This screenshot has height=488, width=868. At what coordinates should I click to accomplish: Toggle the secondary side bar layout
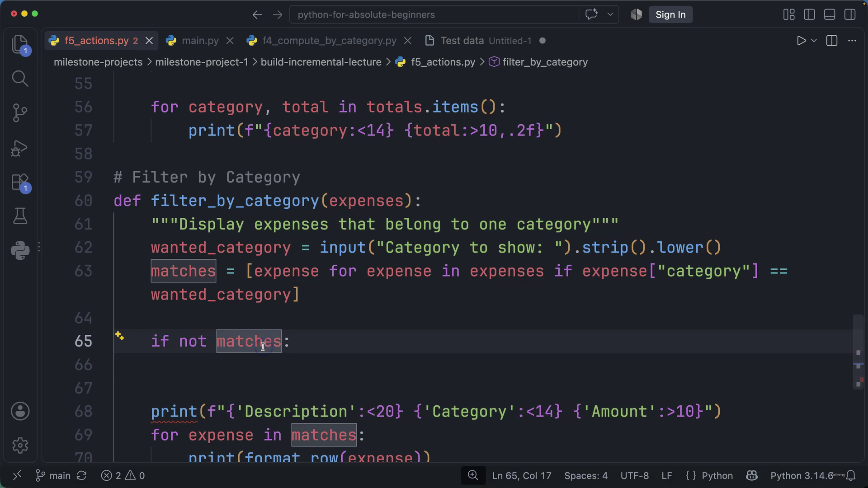[x=850, y=14]
